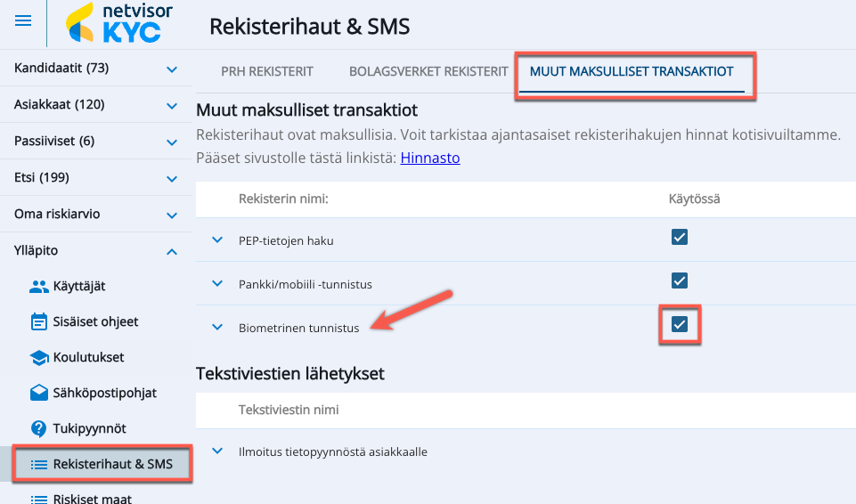Click the Rekisterihaut & SMS list icon
Screen dimensions: 856x504
(38, 464)
